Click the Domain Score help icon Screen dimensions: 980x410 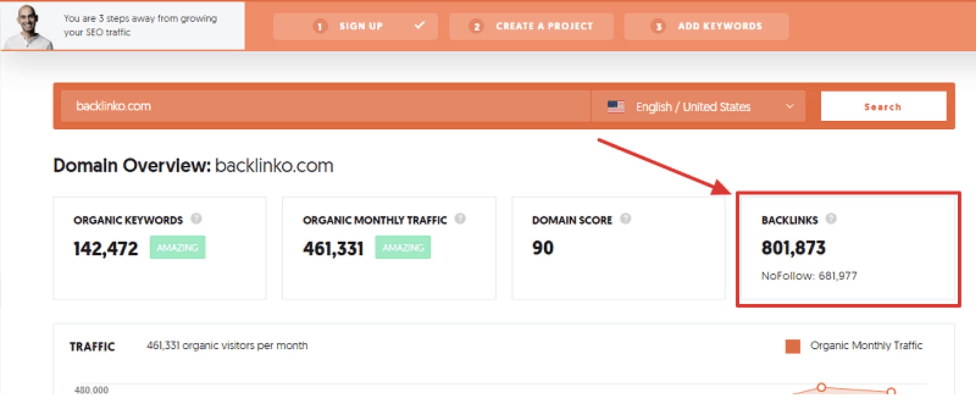625,219
